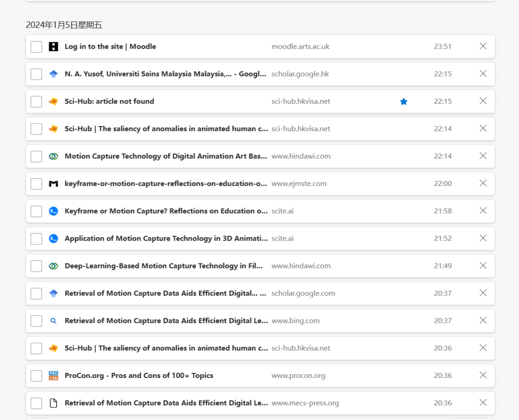Open 'Motion Capture Technology of Digital Animation Art' link

(x=166, y=156)
